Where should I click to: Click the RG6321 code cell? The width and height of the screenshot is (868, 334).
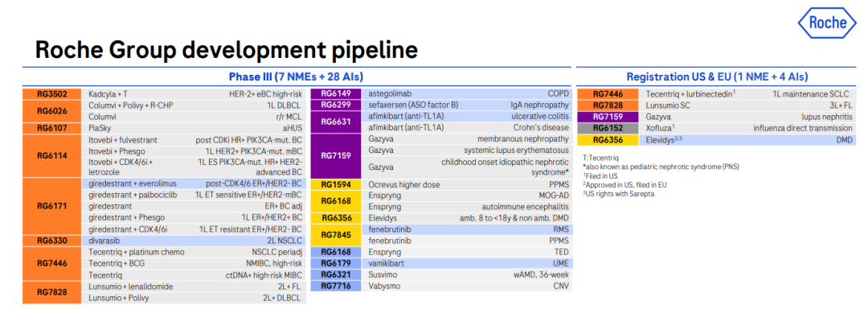pyautogui.click(x=335, y=274)
